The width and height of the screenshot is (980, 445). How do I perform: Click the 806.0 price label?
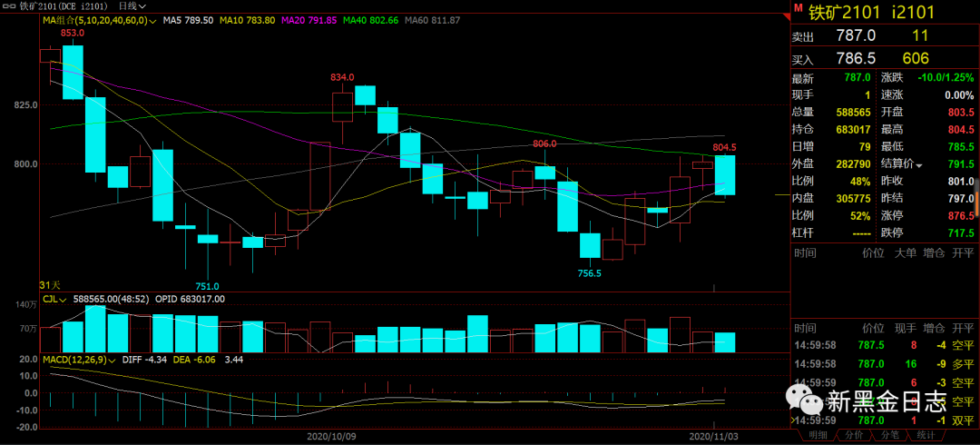pos(544,143)
